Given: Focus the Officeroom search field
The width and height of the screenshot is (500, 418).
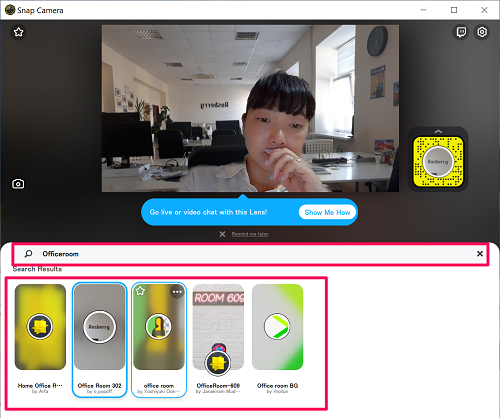Looking at the screenshot, I should pos(250,254).
